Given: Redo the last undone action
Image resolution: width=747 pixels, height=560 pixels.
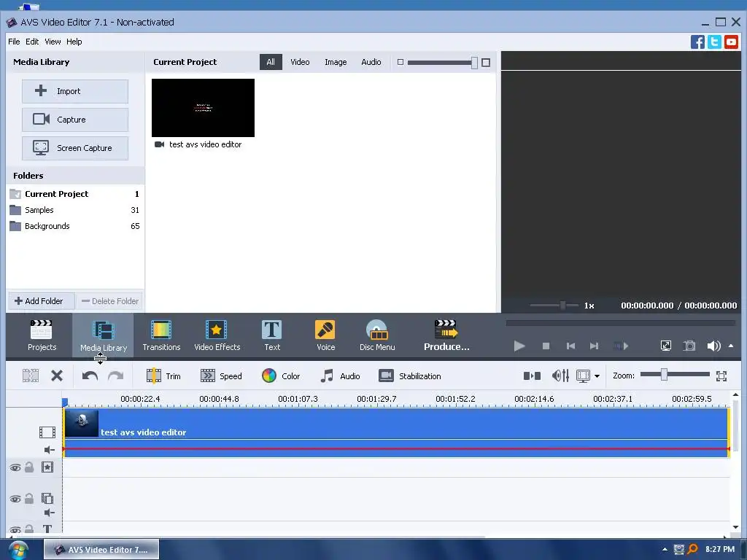Looking at the screenshot, I should click(116, 376).
